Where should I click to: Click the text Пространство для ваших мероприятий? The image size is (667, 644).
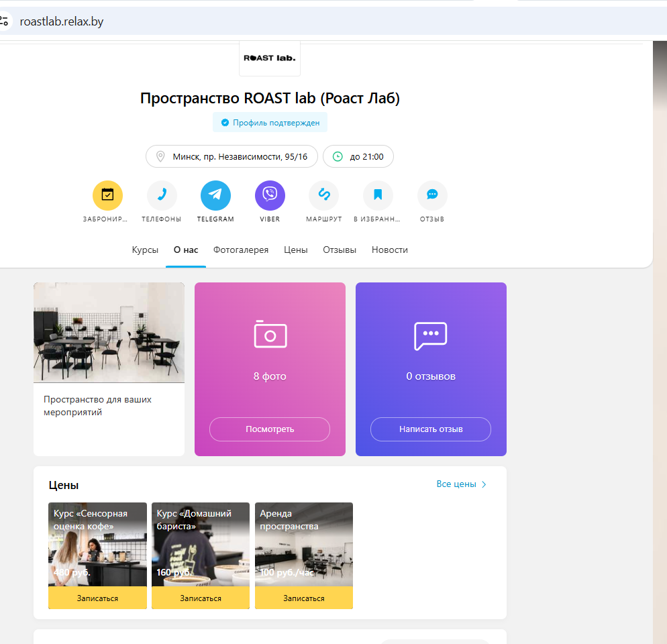(x=97, y=406)
